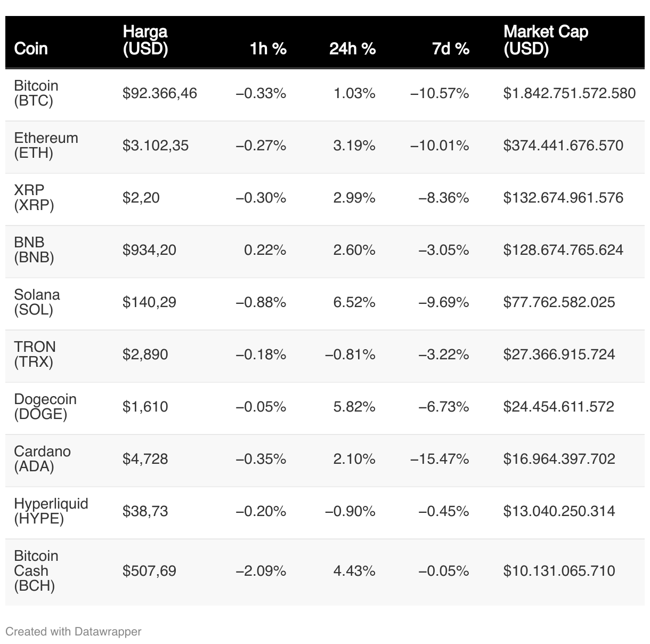This screenshot has height=644, width=650.
Task: Click the Harga (USD) column header
Action: click(145, 40)
